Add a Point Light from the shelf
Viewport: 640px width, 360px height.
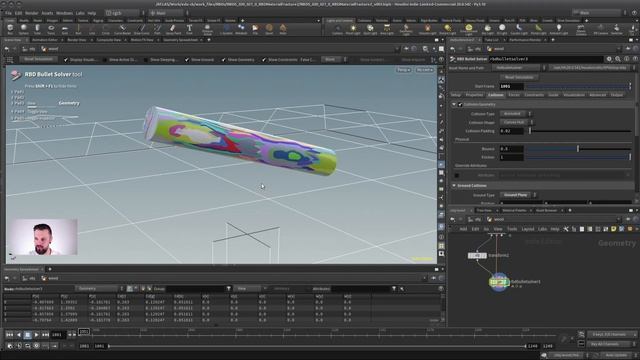tap(353, 29)
